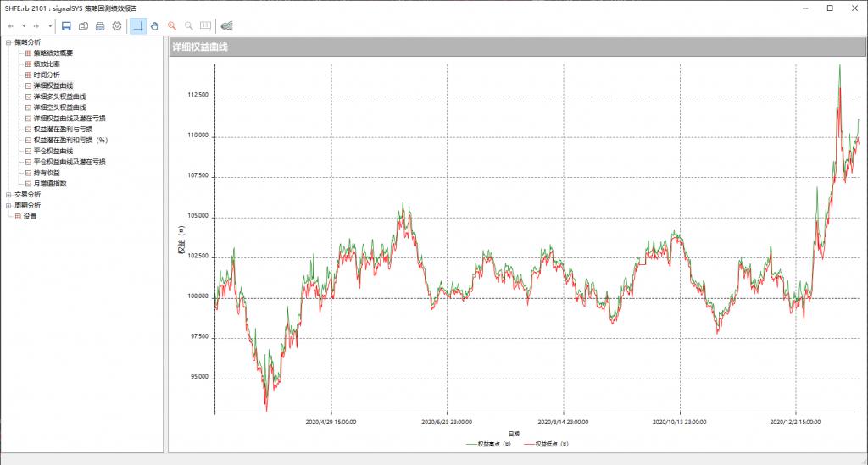This screenshot has height=465, width=868.
Task: Click the 策略分析 root label
Action: click(x=27, y=42)
